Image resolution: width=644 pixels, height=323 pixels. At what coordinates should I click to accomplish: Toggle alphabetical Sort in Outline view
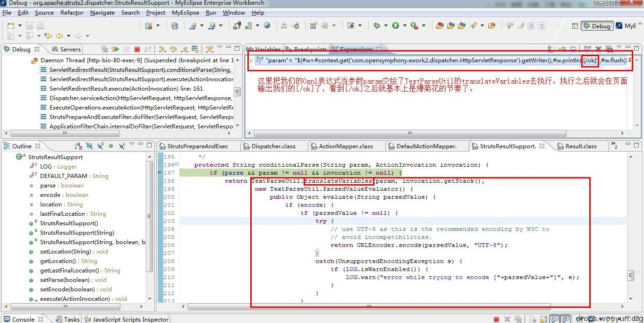78,146
